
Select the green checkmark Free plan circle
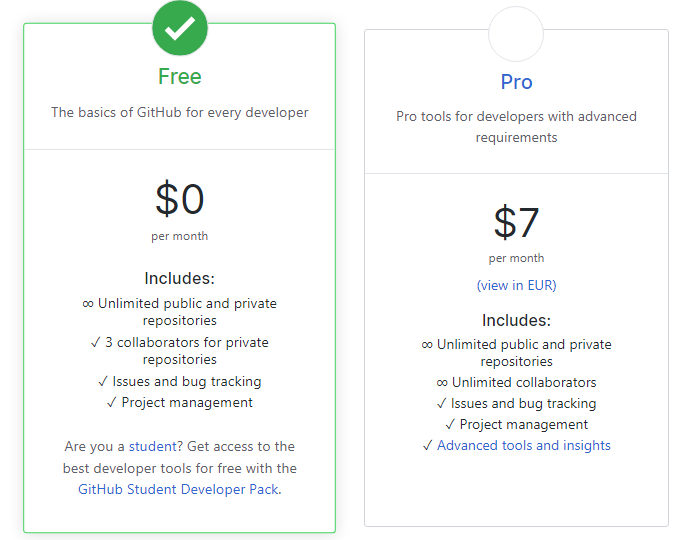tap(180, 28)
